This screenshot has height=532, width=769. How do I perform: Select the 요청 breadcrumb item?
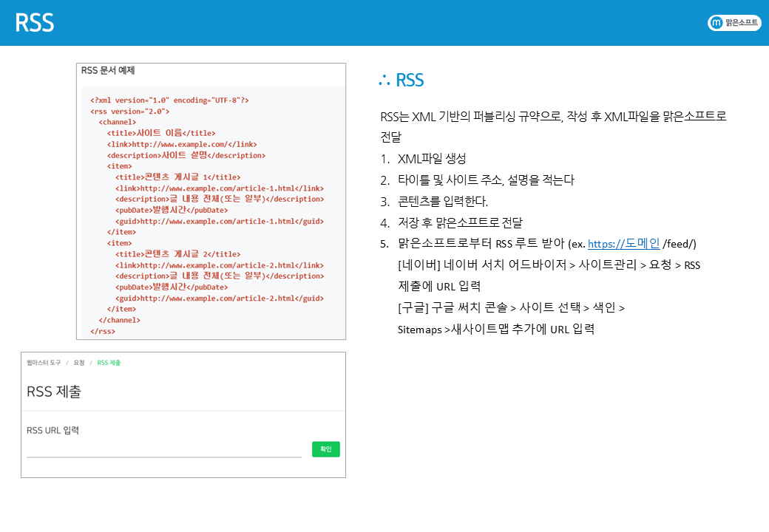pyautogui.click(x=78, y=363)
